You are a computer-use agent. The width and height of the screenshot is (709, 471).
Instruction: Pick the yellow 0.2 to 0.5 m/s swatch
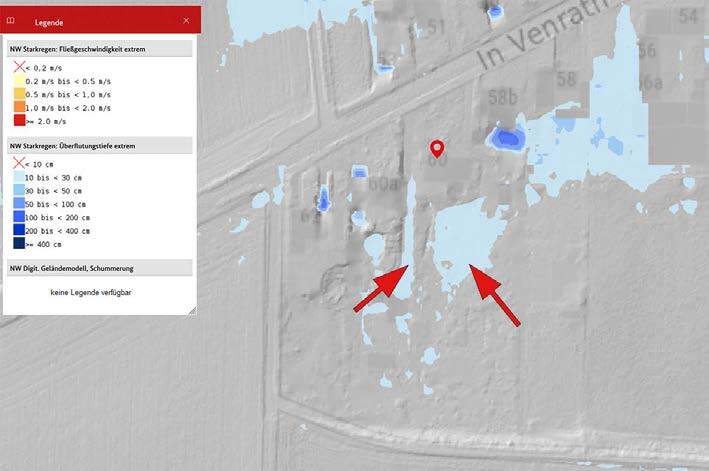tap(19, 81)
